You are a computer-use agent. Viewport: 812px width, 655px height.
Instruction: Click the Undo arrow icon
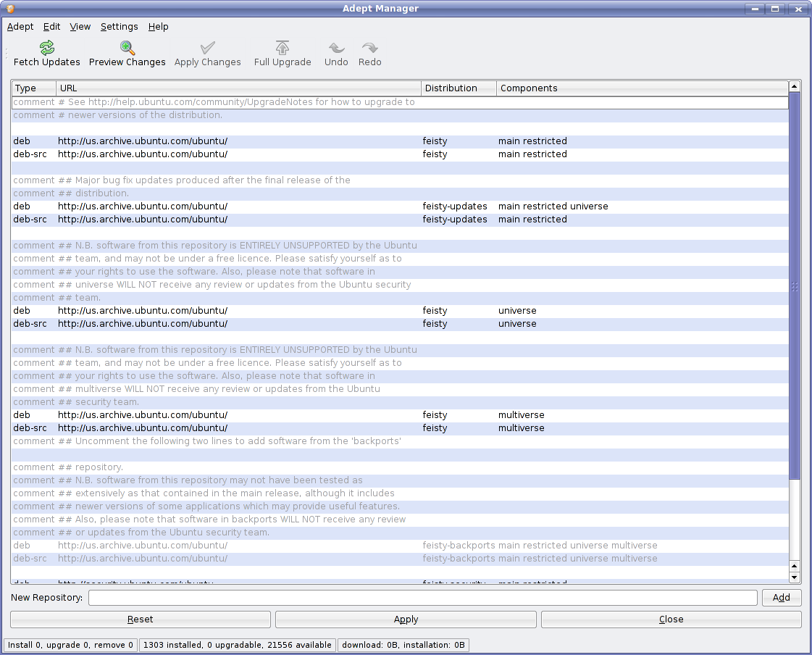coord(336,49)
